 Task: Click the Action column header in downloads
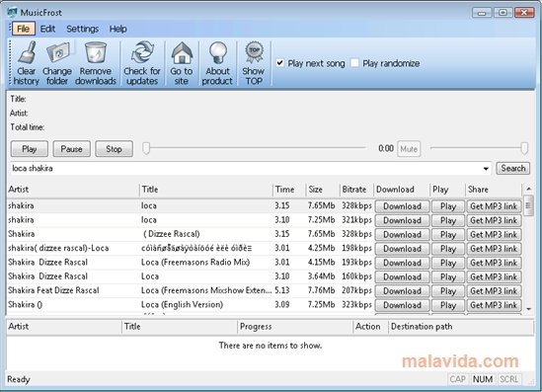[370, 327]
